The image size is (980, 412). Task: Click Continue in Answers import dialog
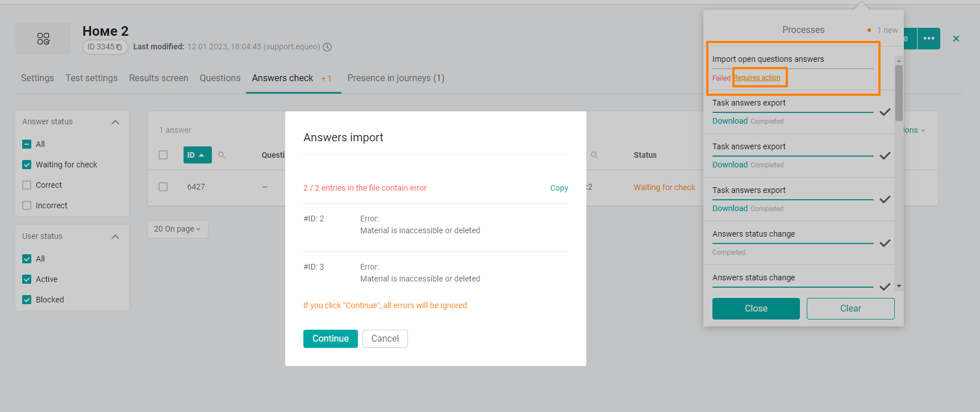(331, 339)
